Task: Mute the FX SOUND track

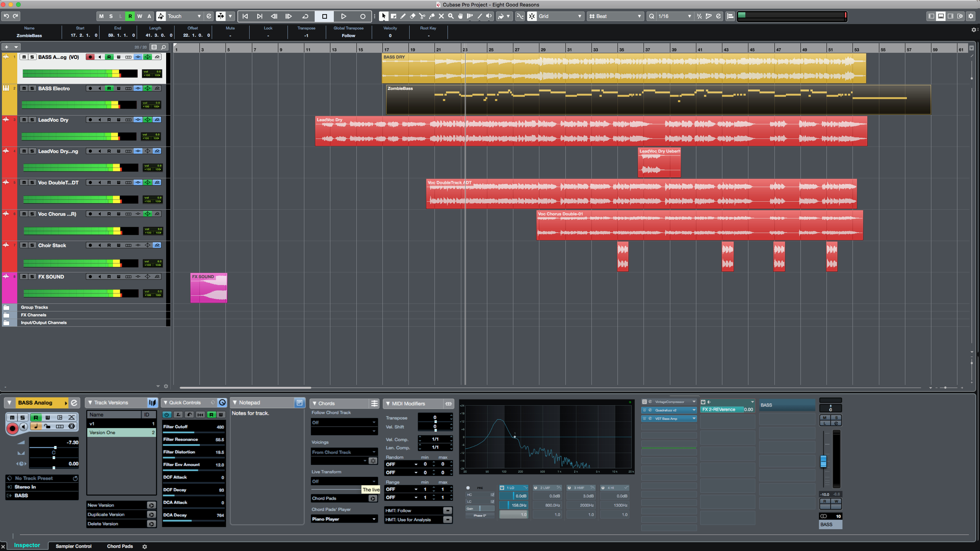Action: (24, 277)
